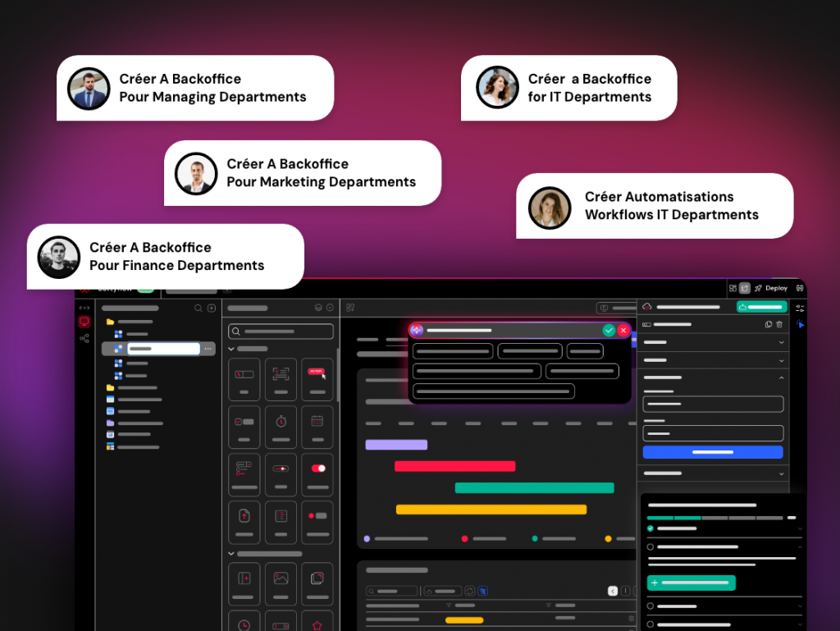Click the red bar in the Gantt chart
This screenshot has width=840, height=631.
[454, 466]
